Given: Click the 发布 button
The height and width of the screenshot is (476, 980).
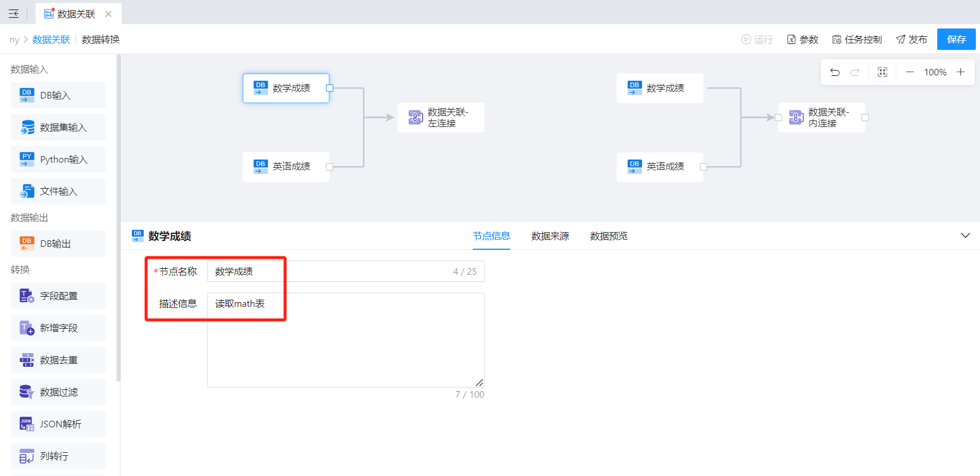Looking at the screenshot, I should click(x=912, y=39).
